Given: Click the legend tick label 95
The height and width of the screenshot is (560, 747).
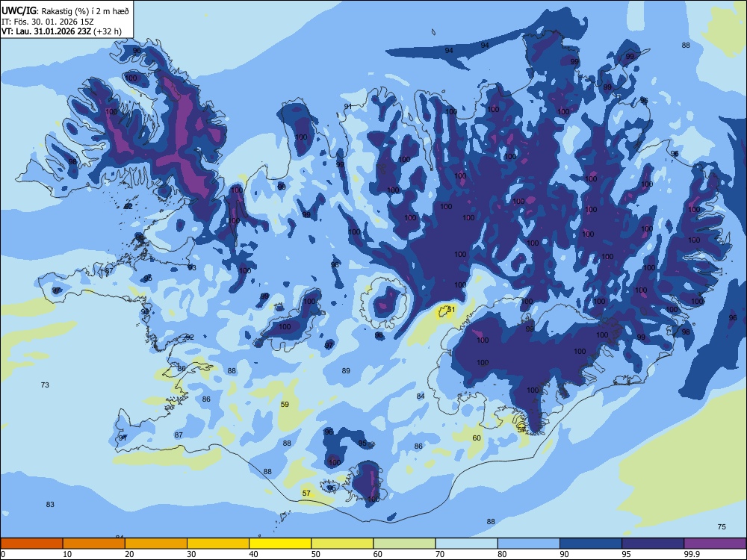Looking at the screenshot, I should coord(626,554).
